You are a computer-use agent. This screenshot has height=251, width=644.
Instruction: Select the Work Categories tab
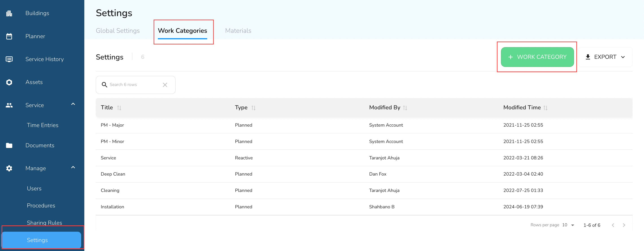pos(183,31)
